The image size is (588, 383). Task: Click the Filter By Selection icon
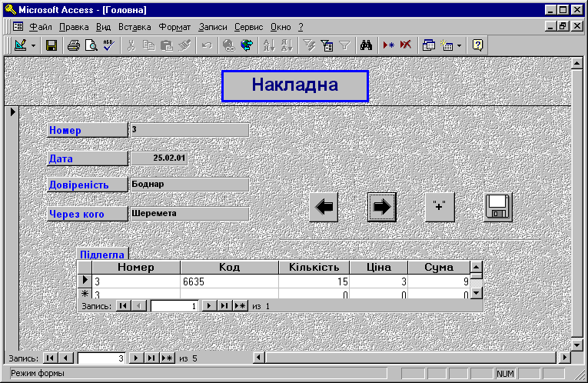(309, 45)
